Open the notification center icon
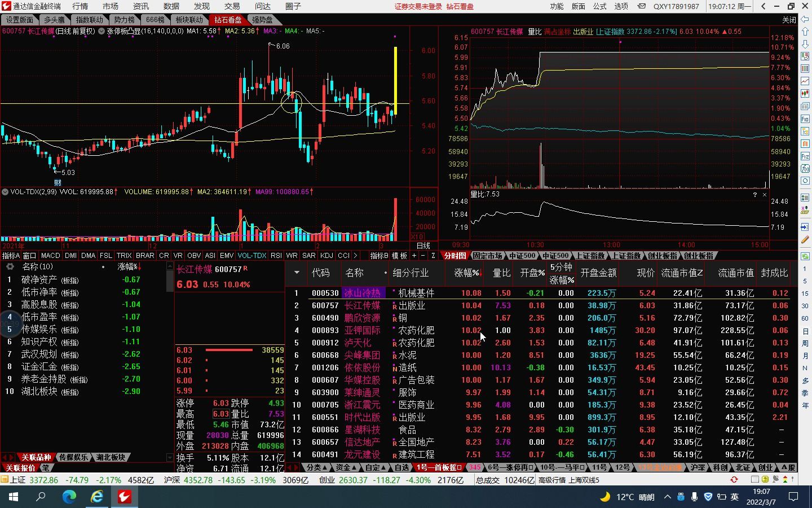The image size is (812, 508). [x=793, y=497]
